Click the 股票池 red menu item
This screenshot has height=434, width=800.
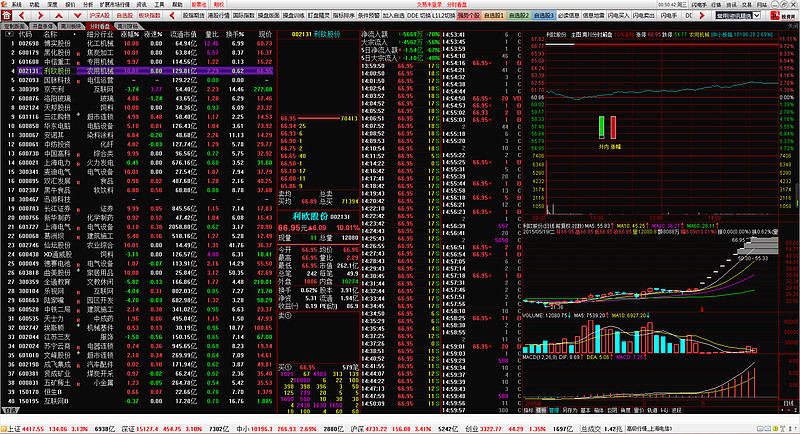pos(199,4)
